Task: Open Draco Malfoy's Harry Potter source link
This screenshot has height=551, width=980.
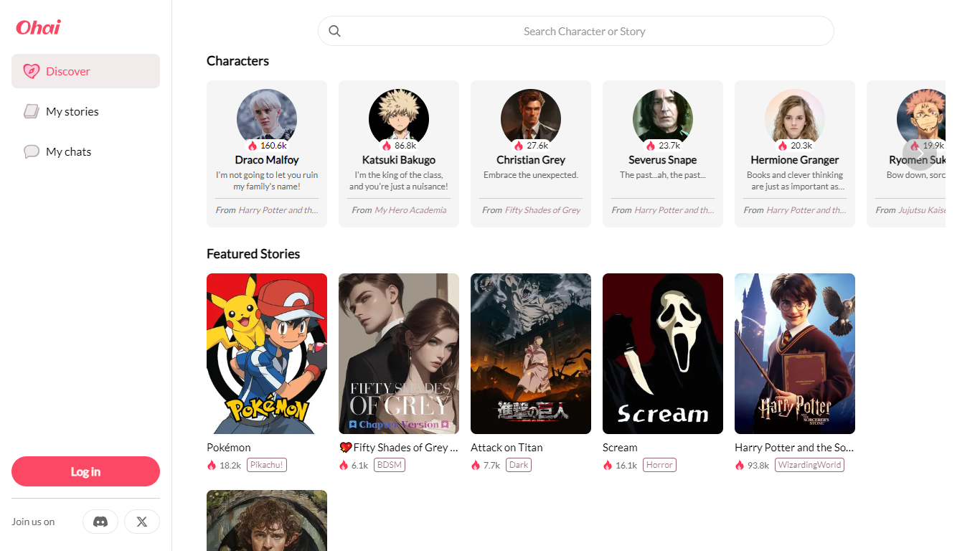Action: (278, 210)
